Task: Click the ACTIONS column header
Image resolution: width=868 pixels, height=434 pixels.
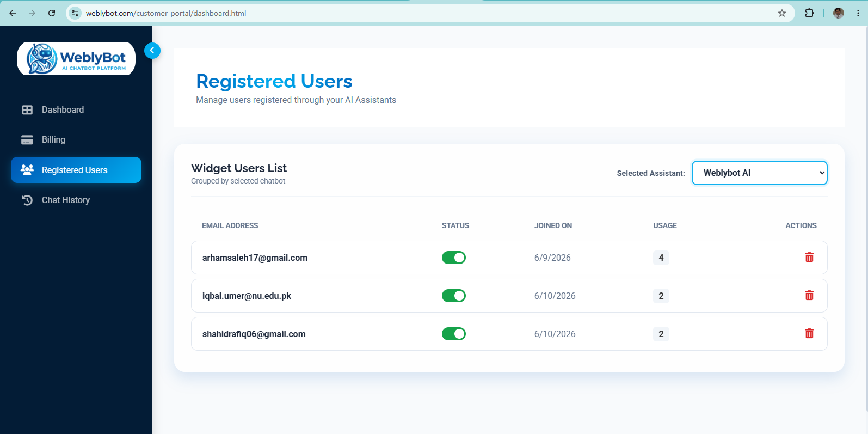Action: (801, 225)
